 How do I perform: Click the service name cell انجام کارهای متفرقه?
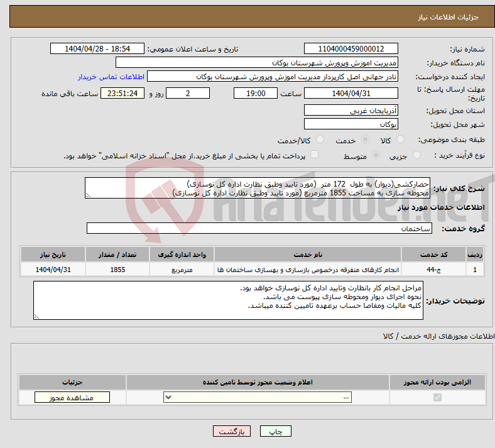pyautogui.click(x=308, y=270)
